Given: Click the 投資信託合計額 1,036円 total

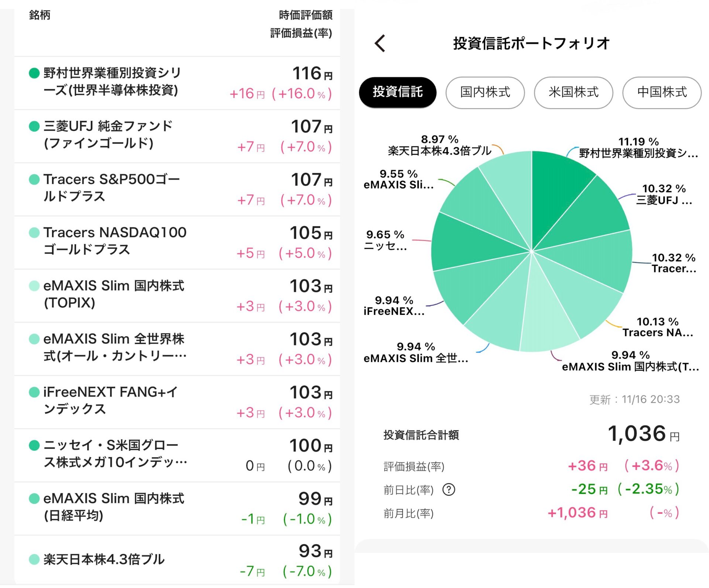Looking at the screenshot, I should click(643, 434).
